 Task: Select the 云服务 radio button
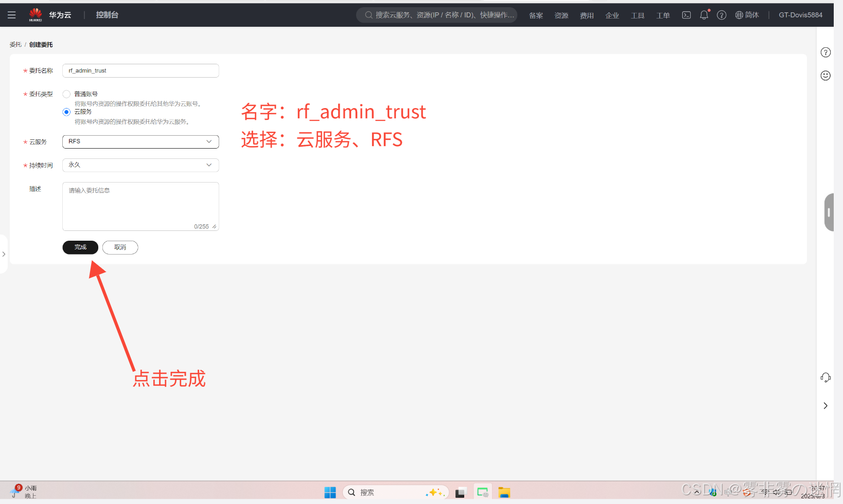66,112
